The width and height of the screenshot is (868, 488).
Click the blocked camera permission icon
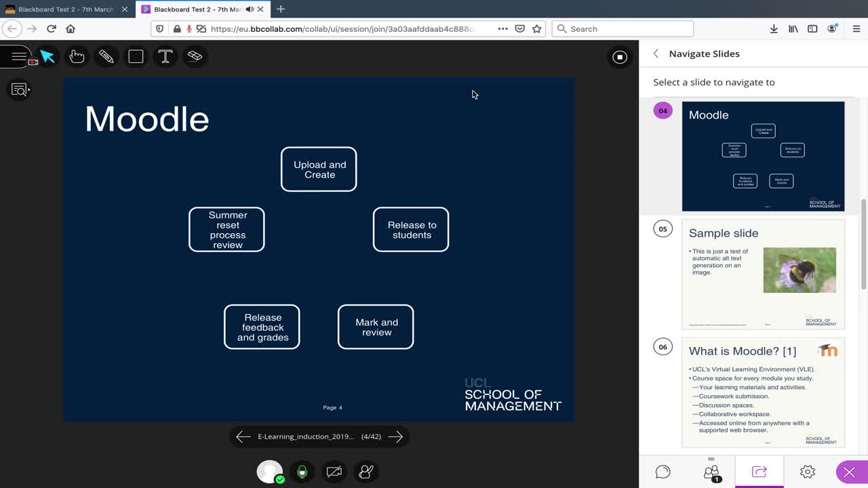201,29
